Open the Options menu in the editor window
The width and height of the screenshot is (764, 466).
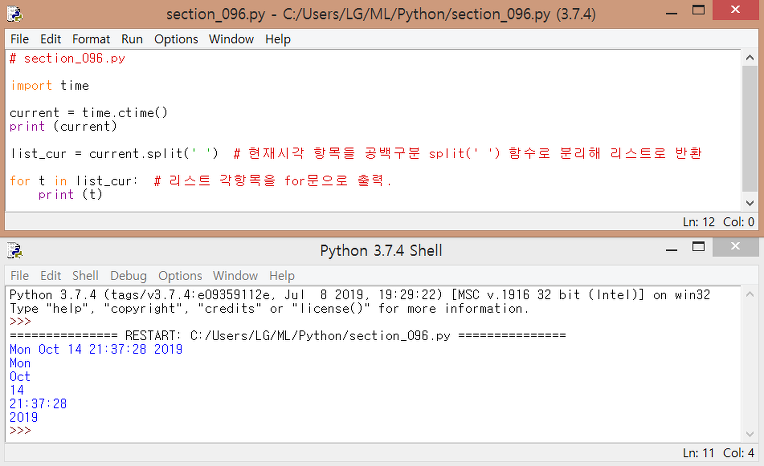click(176, 39)
